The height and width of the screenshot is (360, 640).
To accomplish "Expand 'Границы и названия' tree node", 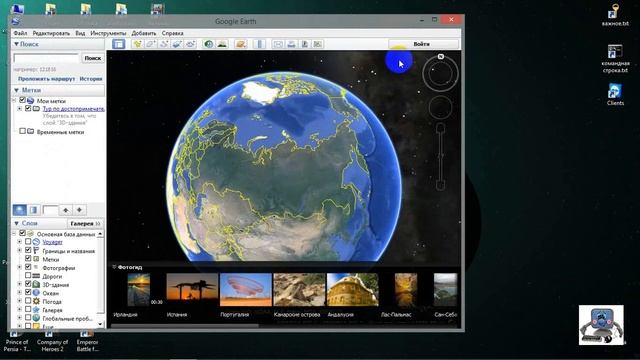I will click(x=19, y=250).
